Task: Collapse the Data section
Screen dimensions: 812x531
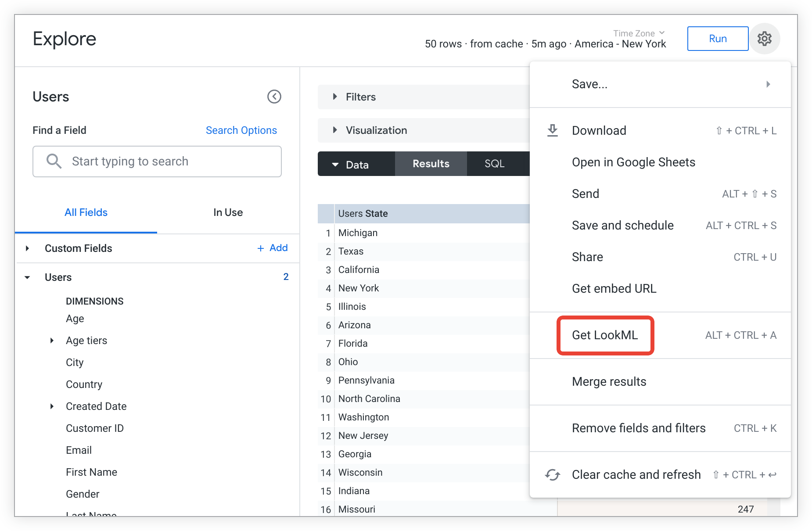Action: (x=336, y=165)
